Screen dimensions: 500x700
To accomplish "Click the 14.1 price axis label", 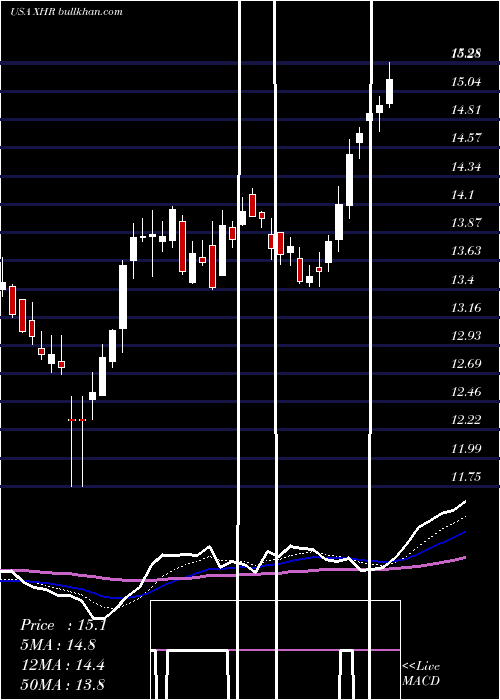I will coord(462,195).
